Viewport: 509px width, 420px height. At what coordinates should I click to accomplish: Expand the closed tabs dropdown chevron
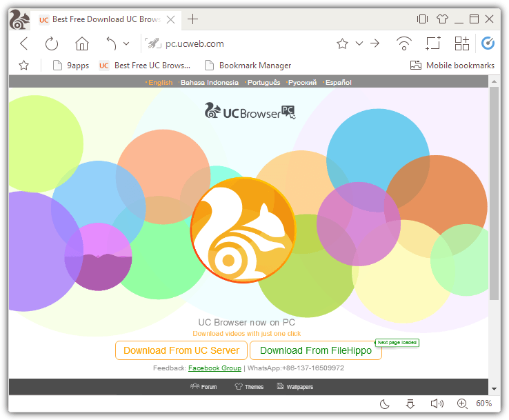point(126,43)
